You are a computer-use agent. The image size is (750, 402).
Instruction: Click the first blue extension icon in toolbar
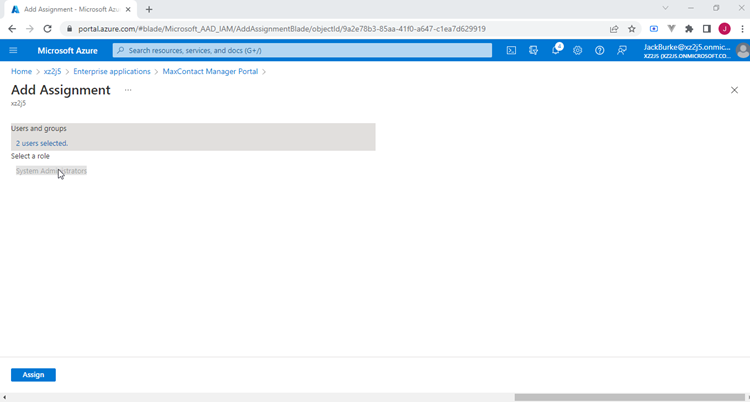click(654, 29)
